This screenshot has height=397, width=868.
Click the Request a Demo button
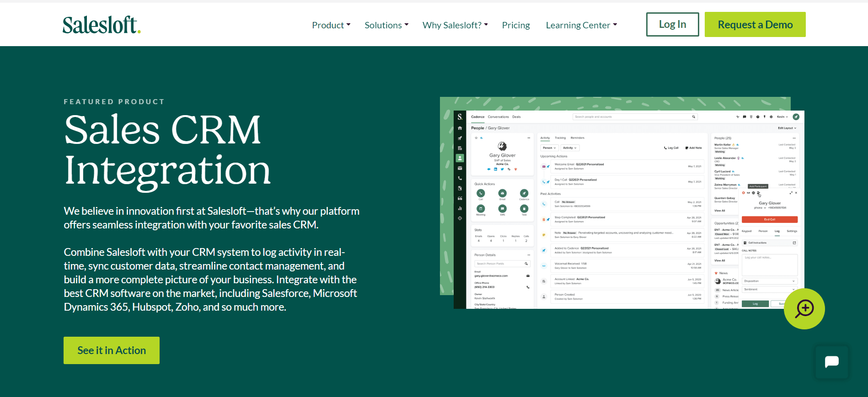(755, 25)
